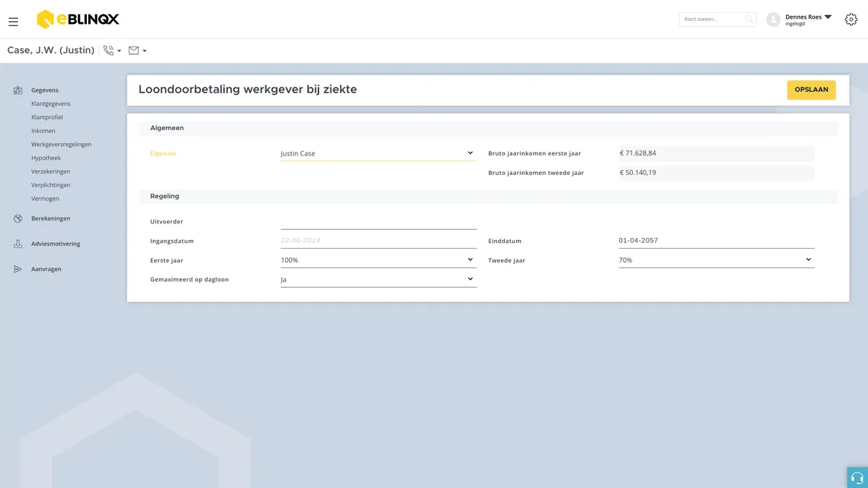
Task: Open the email contact options
Action: 137,51
